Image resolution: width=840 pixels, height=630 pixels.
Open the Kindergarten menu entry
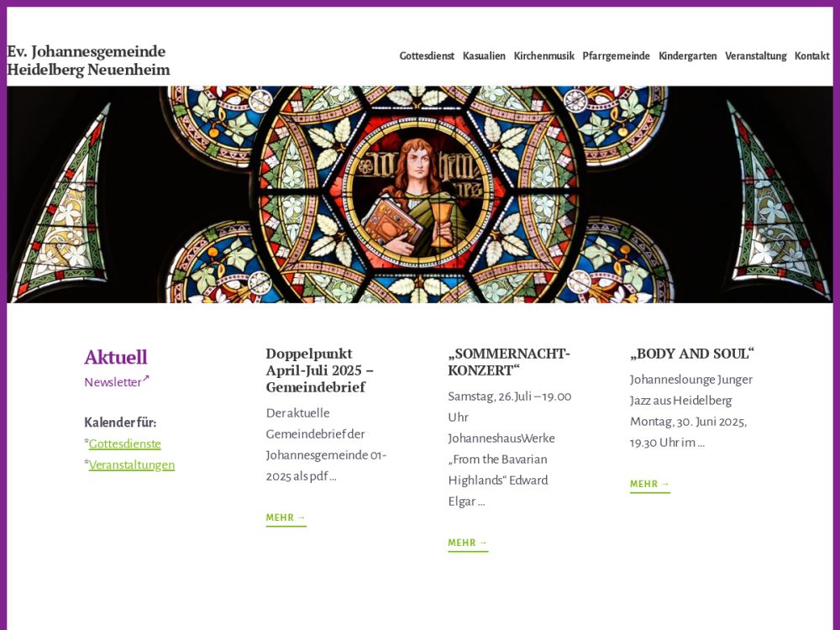[x=687, y=56]
